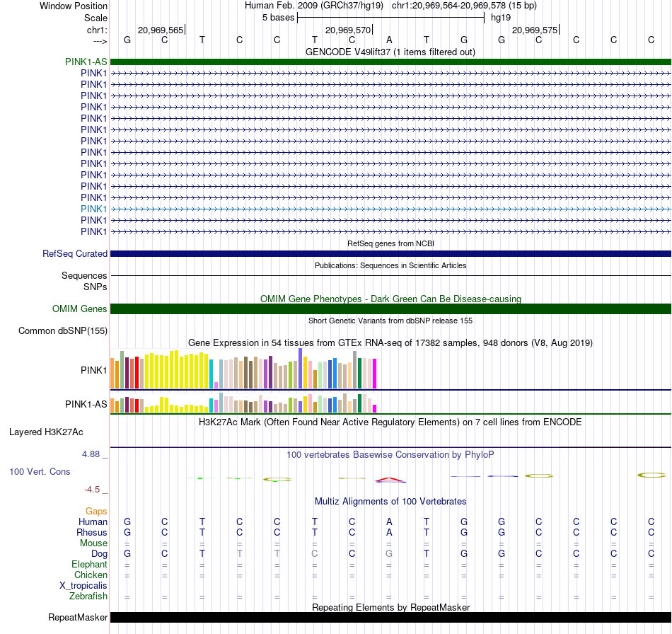Screen dimensions: 672x634
Task: Click the Mouse species label
Action: pyautogui.click(x=93, y=543)
